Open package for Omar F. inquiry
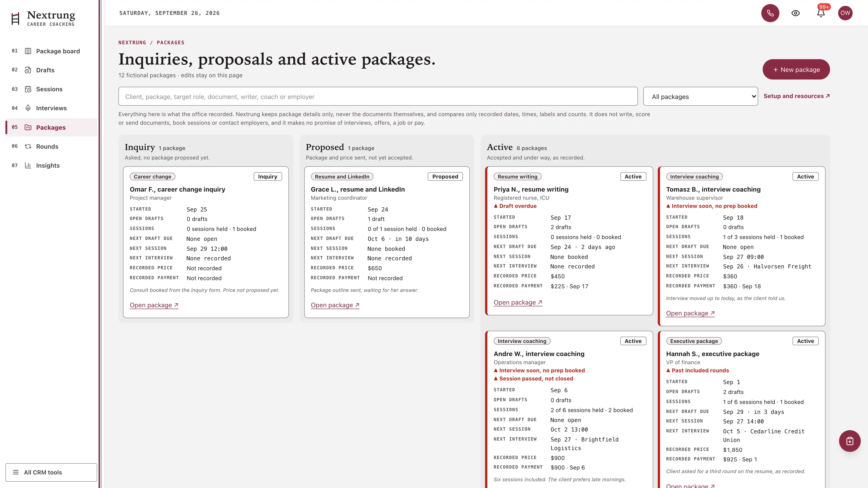The height and width of the screenshot is (488, 868). pos(154,305)
